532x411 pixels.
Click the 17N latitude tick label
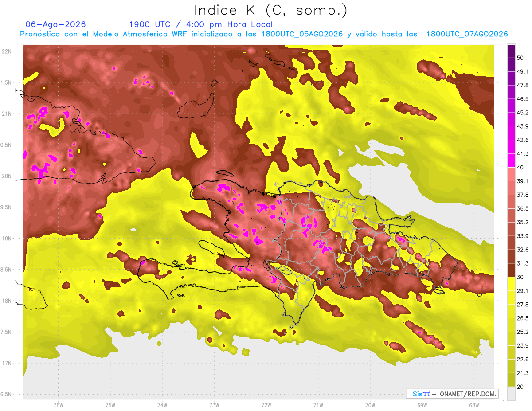coord(7,363)
